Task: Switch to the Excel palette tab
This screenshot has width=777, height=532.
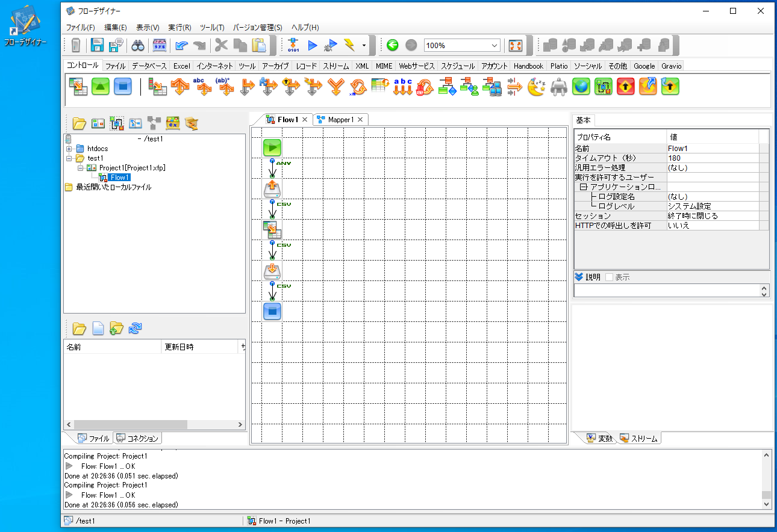Action: pos(181,66)
